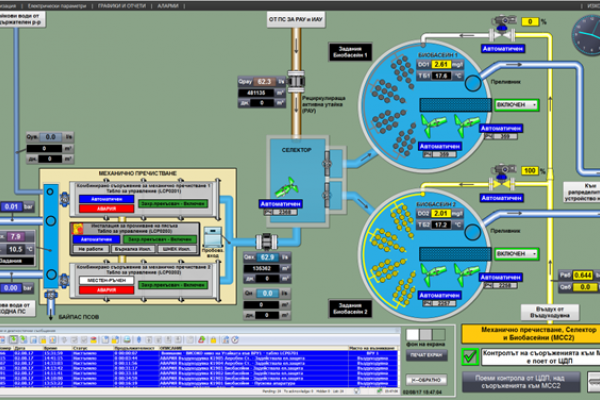Open the АЛАРМИ menu
The image size is (600, 400).
(168, 6)
